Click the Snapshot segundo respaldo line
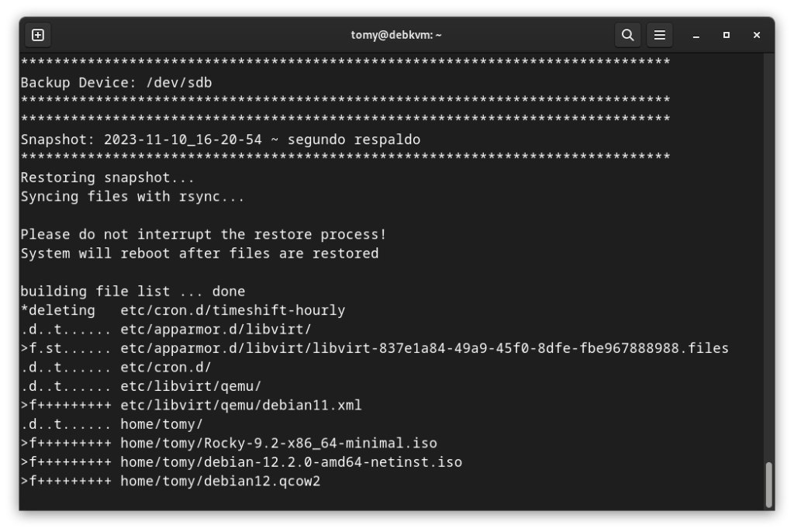Screen dimensions: 794x532 (220, 140)
